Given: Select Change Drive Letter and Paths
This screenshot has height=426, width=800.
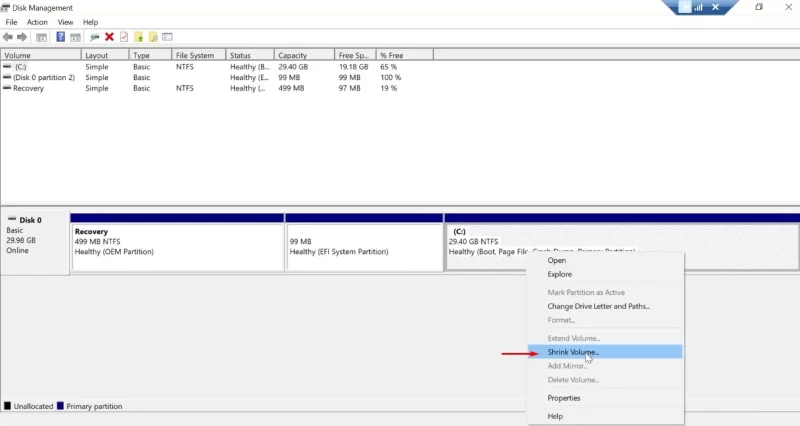Looking at the screenshot, I should [605, 306].
